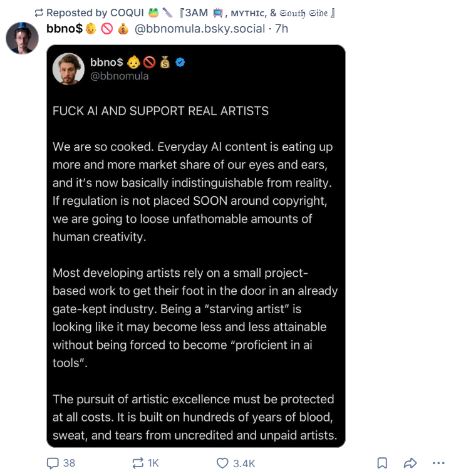This screenshot has width=461, height=476.
Task: Like the post with the heart icon
Action: (222, 463)
